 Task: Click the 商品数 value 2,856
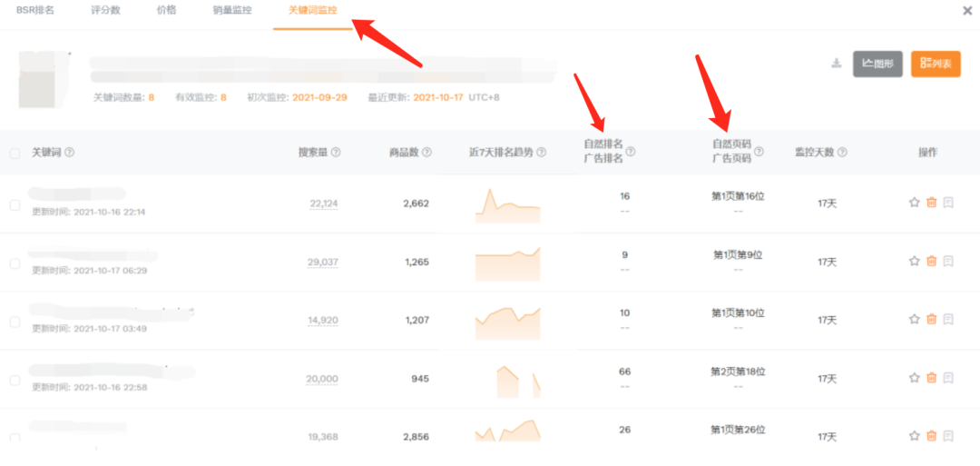(x=416, y=437)
